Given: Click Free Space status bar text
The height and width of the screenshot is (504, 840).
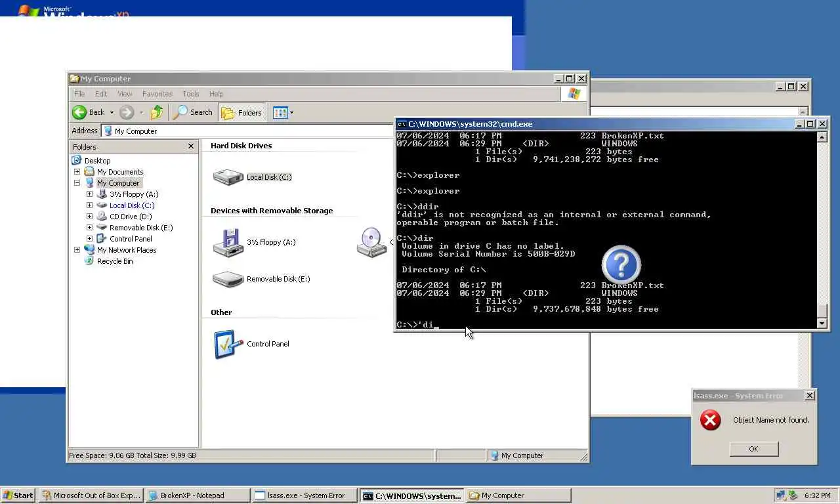Looking at the screenshot, I should tap(133, 455).
